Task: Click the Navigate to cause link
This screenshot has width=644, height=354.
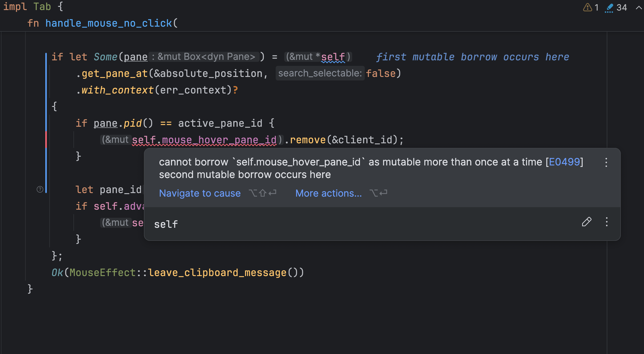Action: pyautogui.click(x=200, y=193)
